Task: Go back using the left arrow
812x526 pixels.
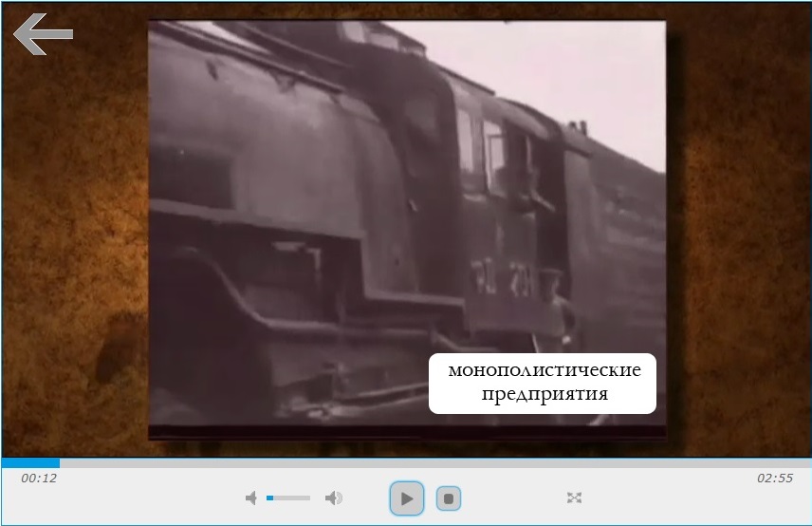Action: click(43, 34)
